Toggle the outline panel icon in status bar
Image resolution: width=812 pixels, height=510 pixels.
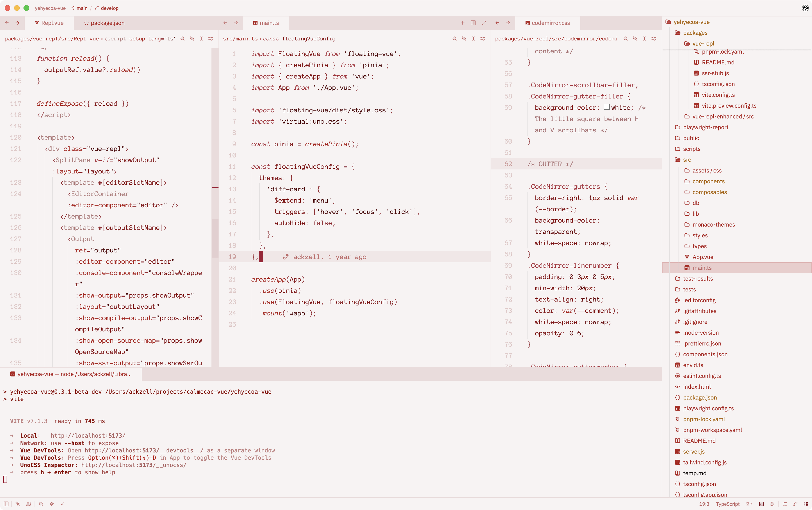click(x=785, y=504)
